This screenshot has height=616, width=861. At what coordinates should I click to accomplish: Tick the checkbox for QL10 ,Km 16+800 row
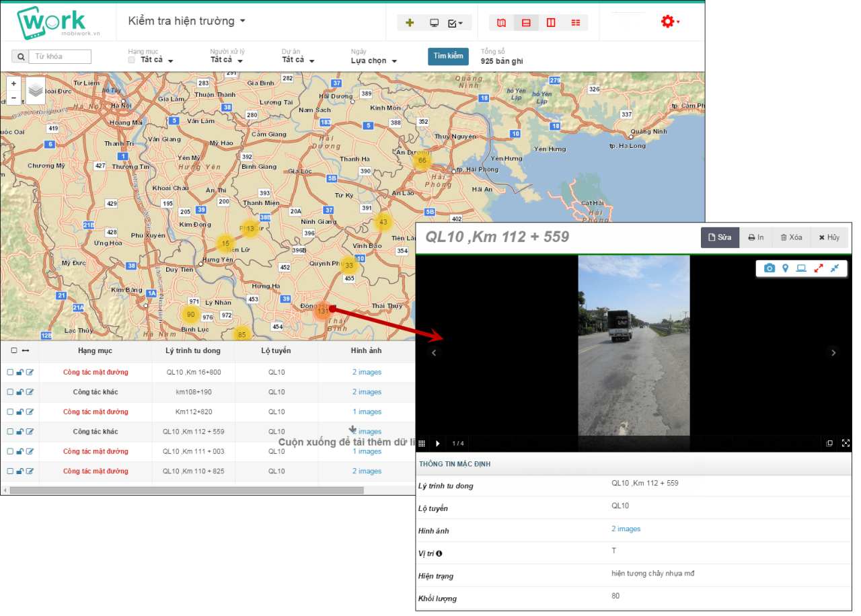pos(10,372)
